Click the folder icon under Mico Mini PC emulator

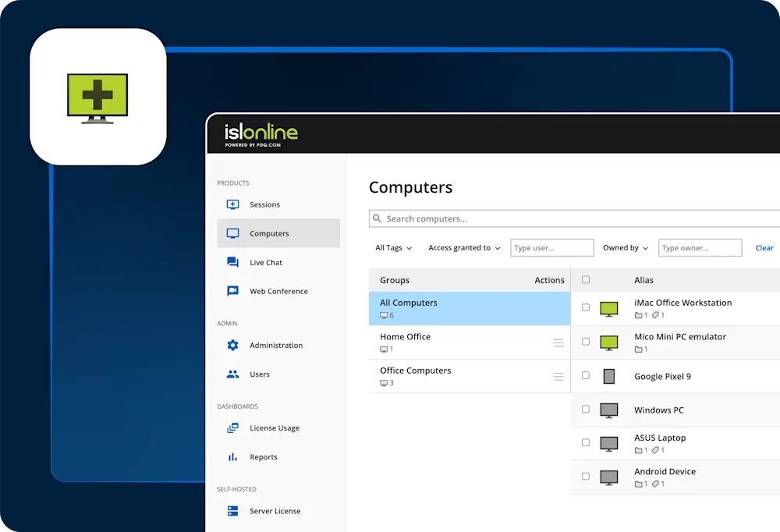pos(638,349)
